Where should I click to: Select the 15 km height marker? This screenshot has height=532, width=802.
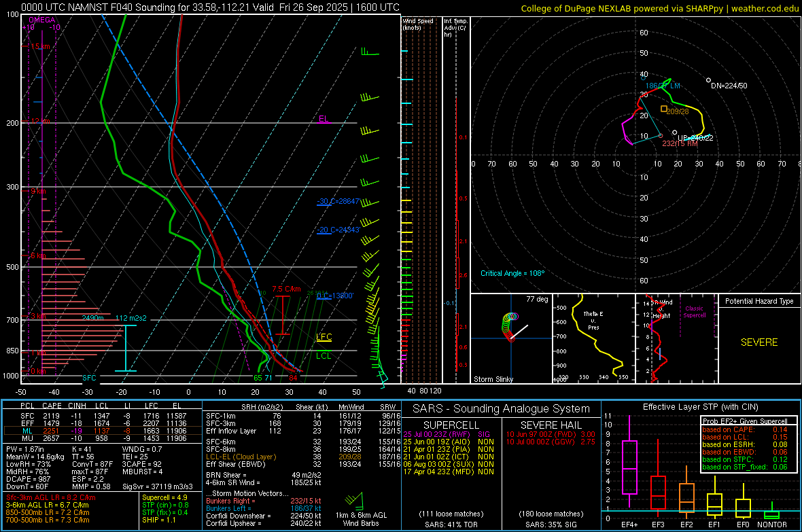[x=40, y=47]
